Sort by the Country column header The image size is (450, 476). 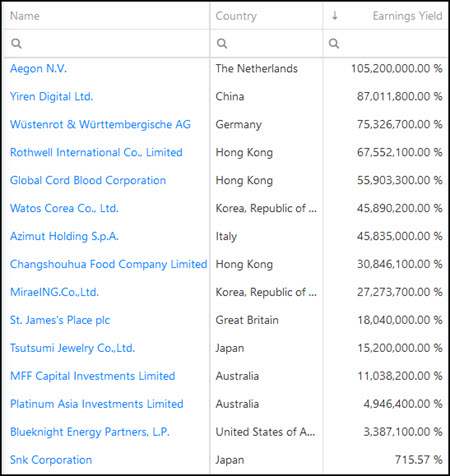click(x=236, y=16)
